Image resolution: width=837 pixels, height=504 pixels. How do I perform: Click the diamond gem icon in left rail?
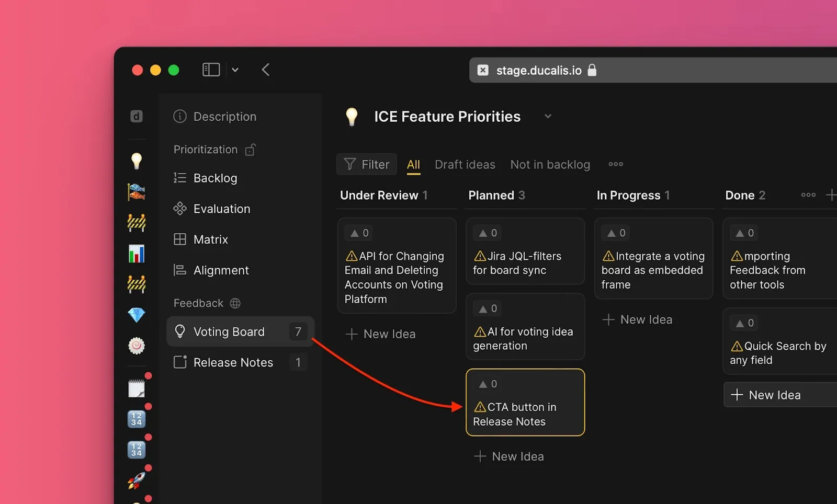click(137, 315)
